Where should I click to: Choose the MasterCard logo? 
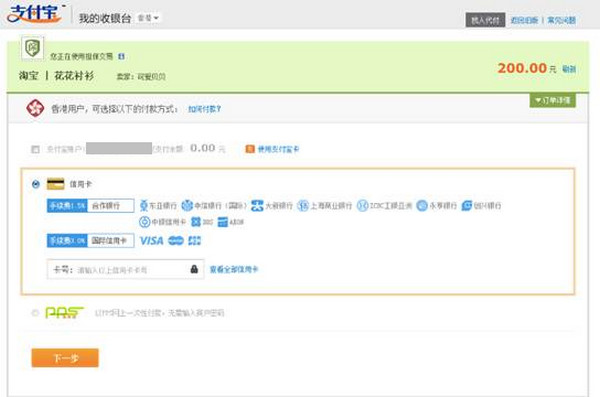point(176,240)
